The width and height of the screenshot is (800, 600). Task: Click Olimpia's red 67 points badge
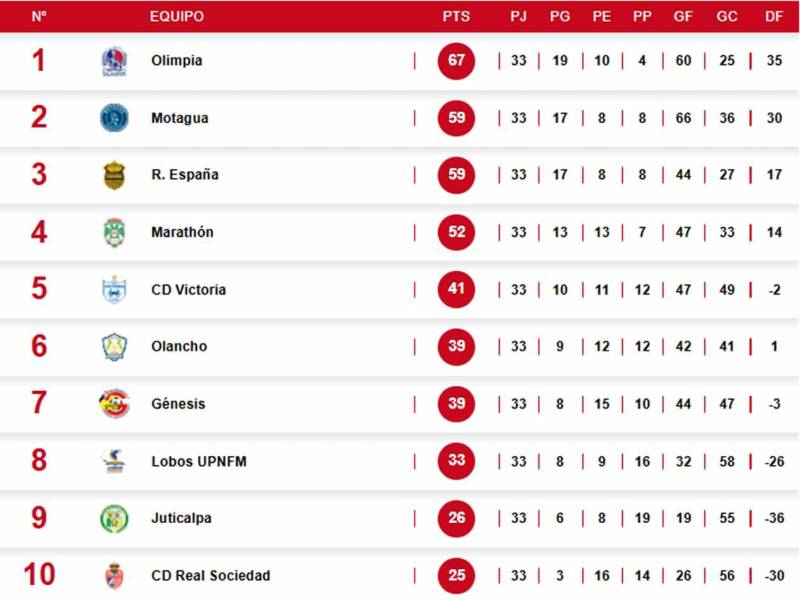click(456, 61)
